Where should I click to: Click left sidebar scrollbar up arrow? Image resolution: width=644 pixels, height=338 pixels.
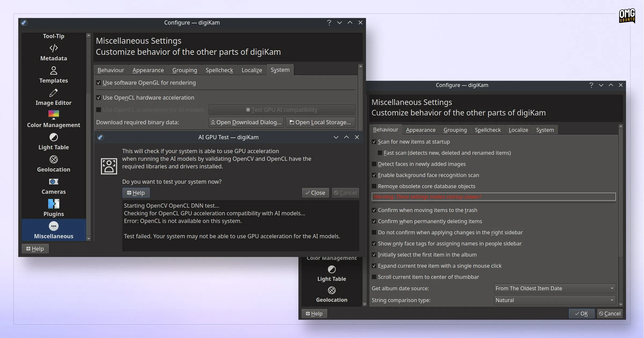click(x=89, y=35)
